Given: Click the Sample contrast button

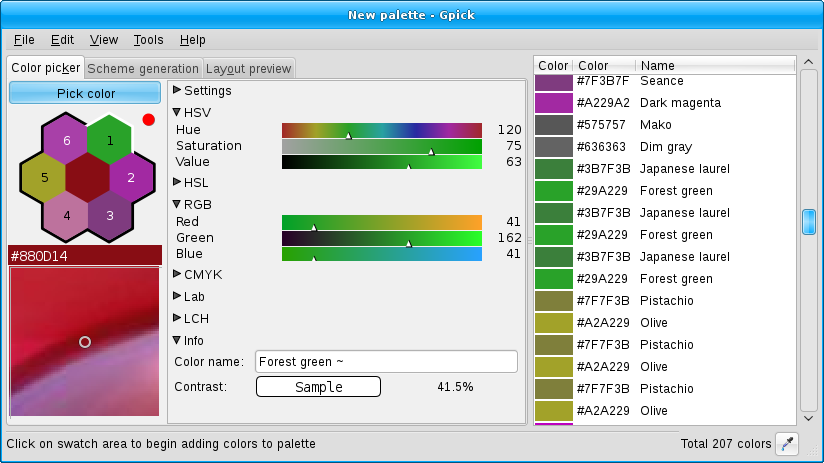Looking at the screenshot, I should (x=318, y=387).
